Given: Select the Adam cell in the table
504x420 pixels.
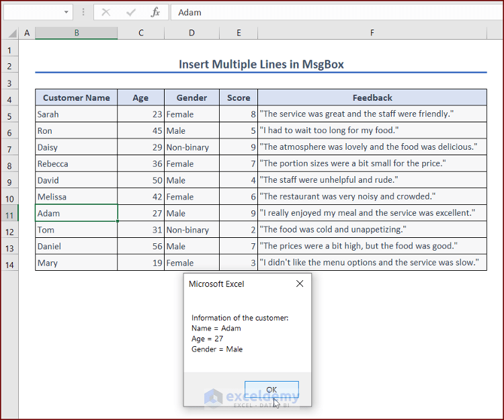Looking at the screenshot, I should tap(77, 213).
